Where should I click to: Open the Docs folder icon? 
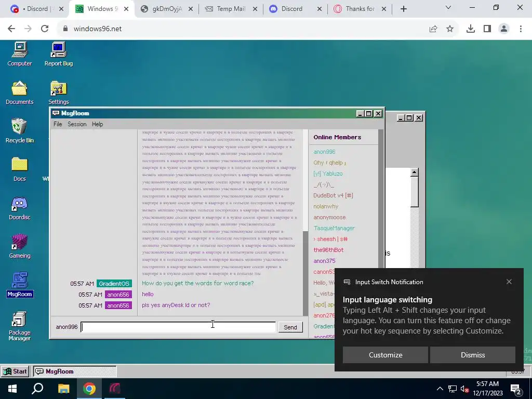[19, 169]
